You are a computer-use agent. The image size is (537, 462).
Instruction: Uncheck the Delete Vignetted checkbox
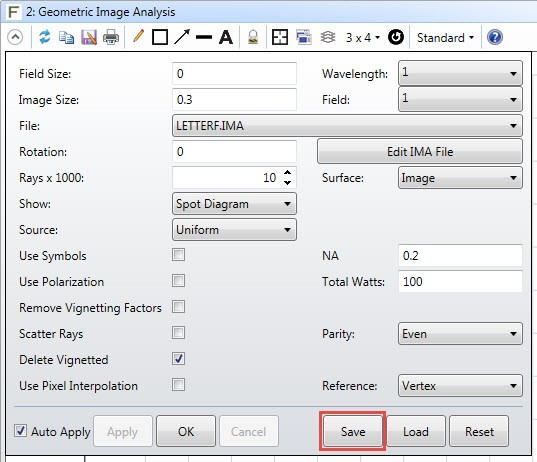tap(178, 359)
